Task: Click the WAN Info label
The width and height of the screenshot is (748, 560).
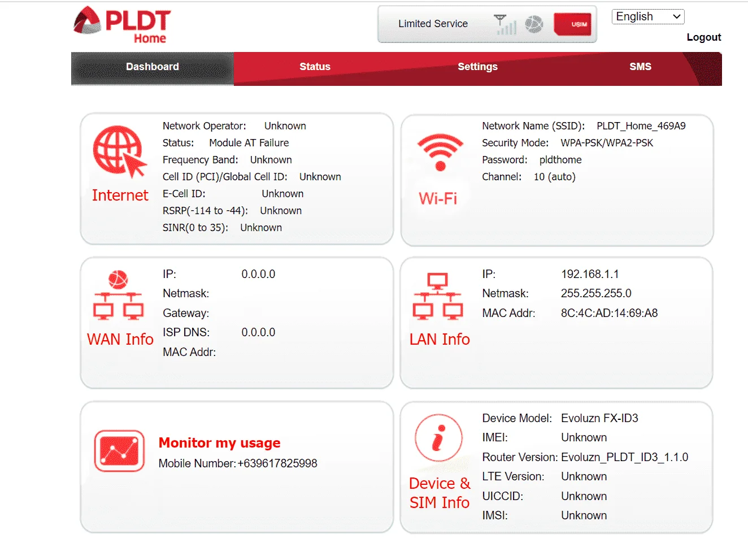Action: coord(120,339)
